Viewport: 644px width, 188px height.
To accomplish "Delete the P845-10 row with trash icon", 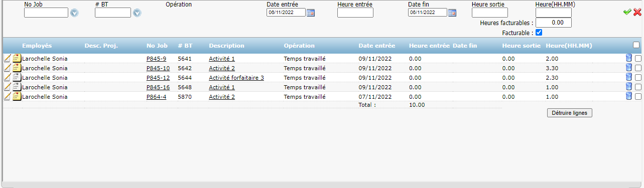I will pyautogui.click(x=629, y=68).
